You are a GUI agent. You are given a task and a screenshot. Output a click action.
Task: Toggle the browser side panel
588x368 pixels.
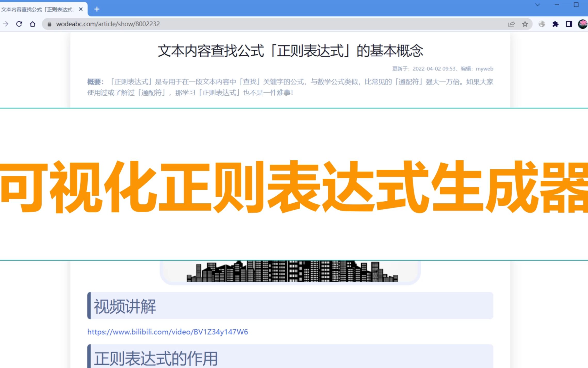pos(569,24)
